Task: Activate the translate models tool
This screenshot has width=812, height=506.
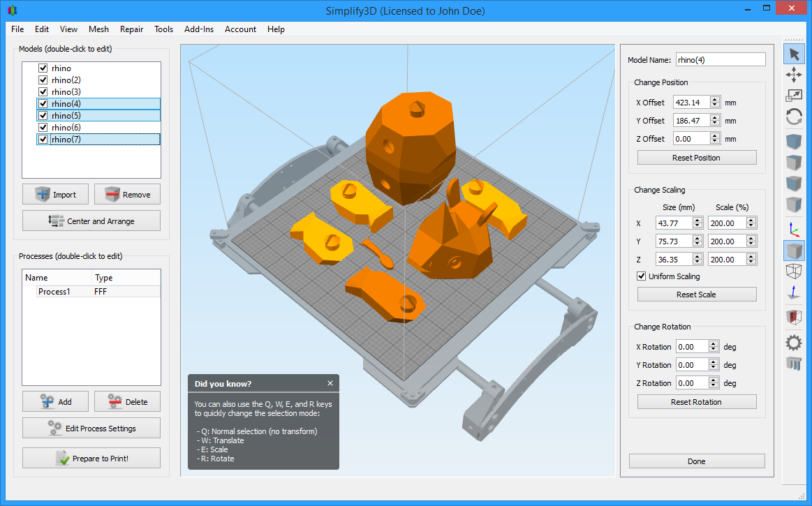Action: pos(794,75)
